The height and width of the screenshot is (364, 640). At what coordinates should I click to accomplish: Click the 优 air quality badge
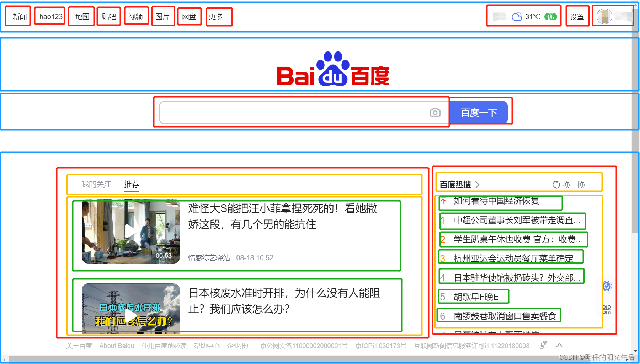pyautogui.click(x=551, y=17)
